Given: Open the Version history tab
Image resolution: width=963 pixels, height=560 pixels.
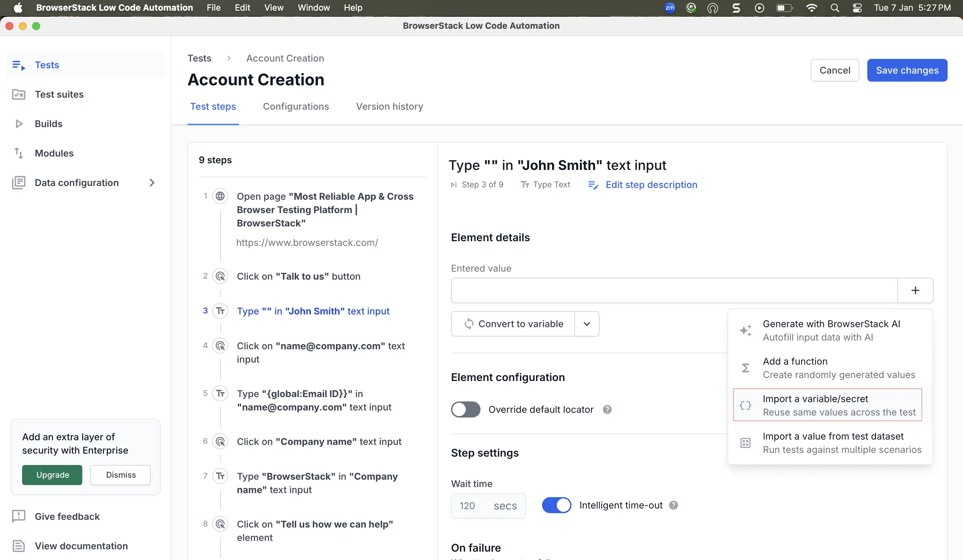Looking at the screenshot, I should tap(389, 107).
